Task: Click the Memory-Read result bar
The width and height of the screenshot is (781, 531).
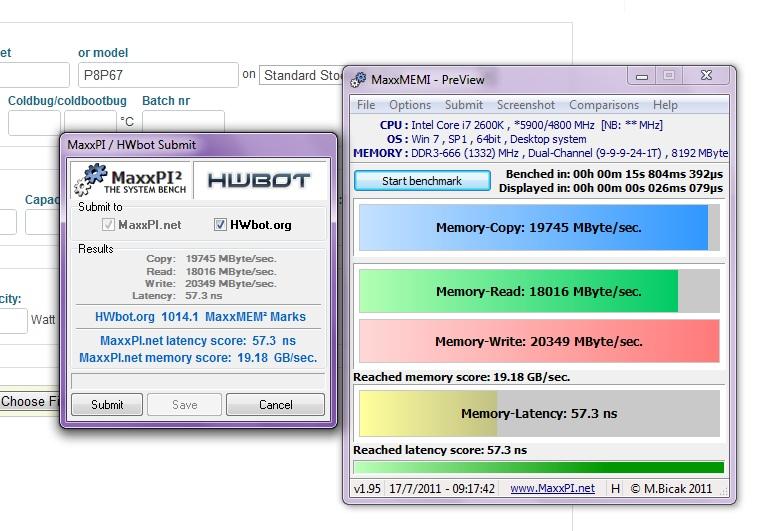Action: click(539, 291)
